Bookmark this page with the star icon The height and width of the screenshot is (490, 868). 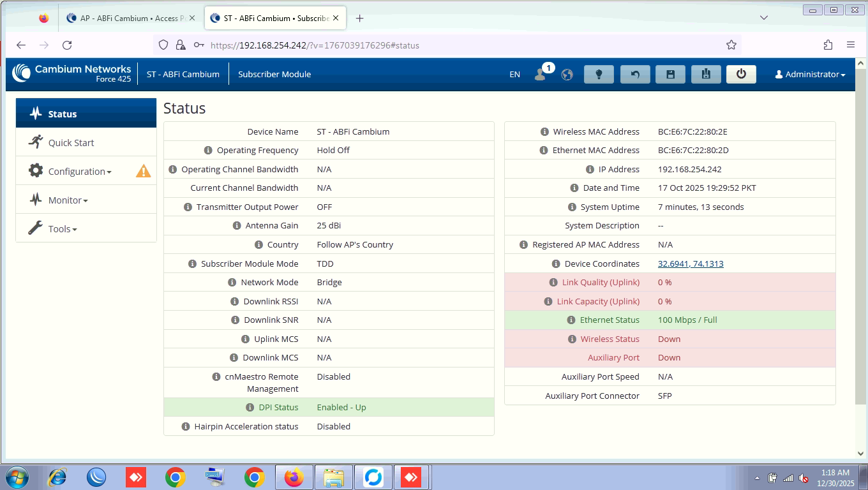point(731,45)
